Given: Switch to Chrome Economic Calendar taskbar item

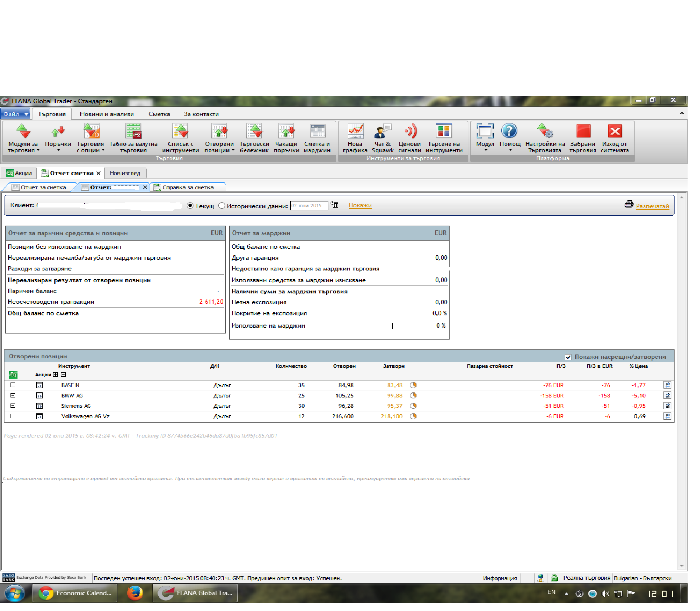Looking at the screenshot, I should click(x=75, y=593).
